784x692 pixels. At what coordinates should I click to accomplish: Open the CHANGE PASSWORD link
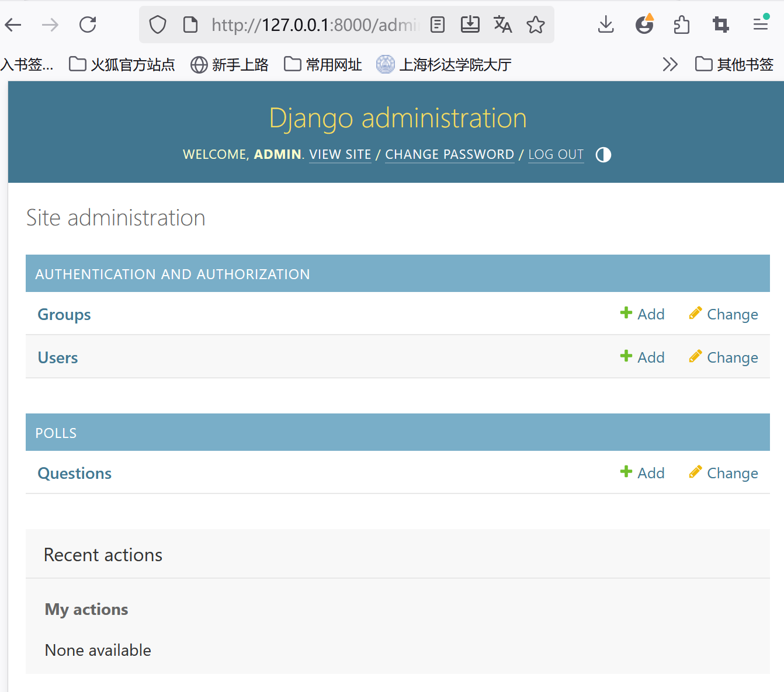[450, 155]
